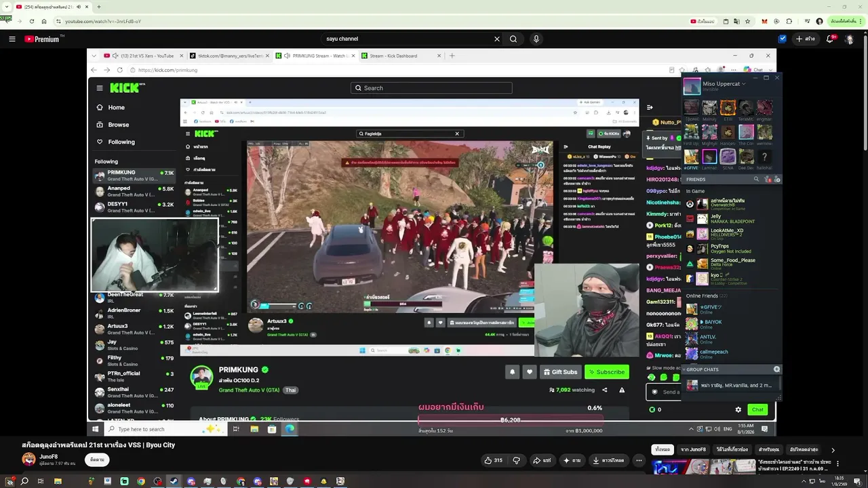Open the YouTube guide hamburger menu
The width and height of the screenshot is (868, 488).
12,39
